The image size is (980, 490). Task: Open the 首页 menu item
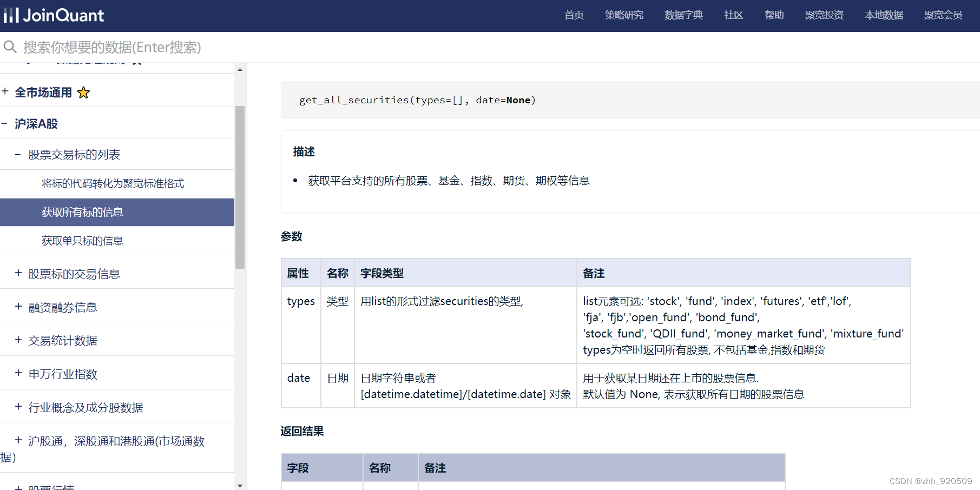pyautogui.click(x=574, y=15)
